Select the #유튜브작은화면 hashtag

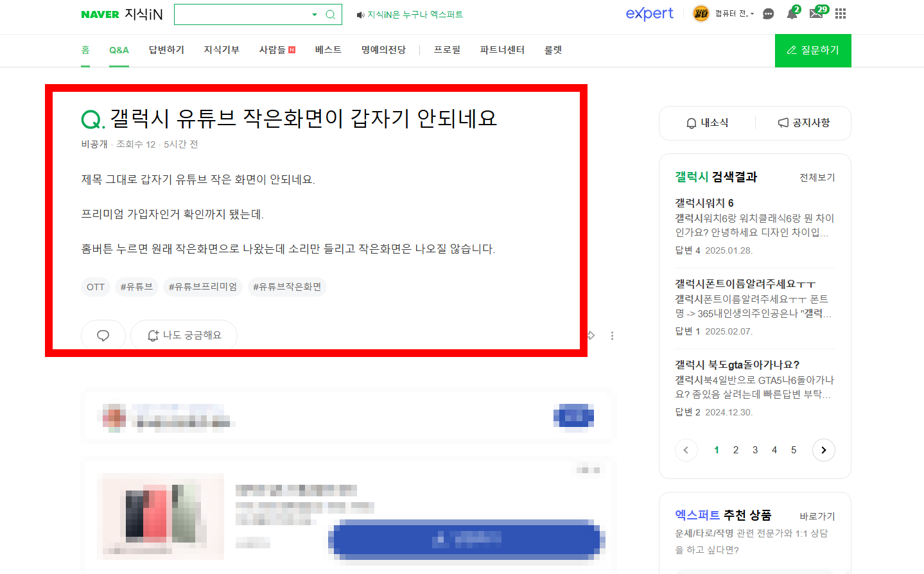click(287, 287)
